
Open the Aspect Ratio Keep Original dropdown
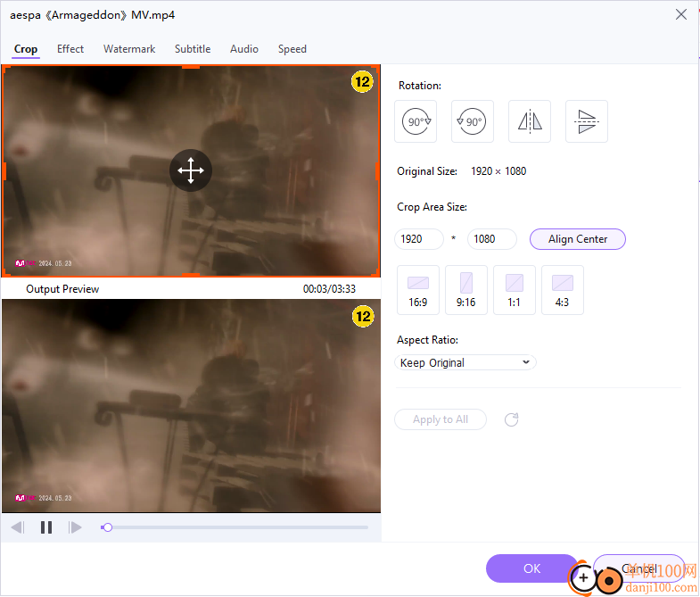(x=465, y=362)
